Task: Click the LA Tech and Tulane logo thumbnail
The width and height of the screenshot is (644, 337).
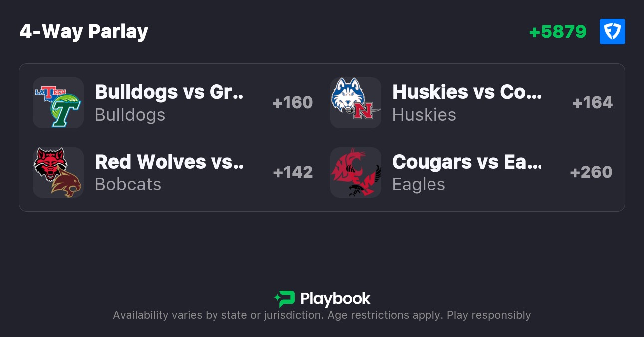Action: (58, 103)
